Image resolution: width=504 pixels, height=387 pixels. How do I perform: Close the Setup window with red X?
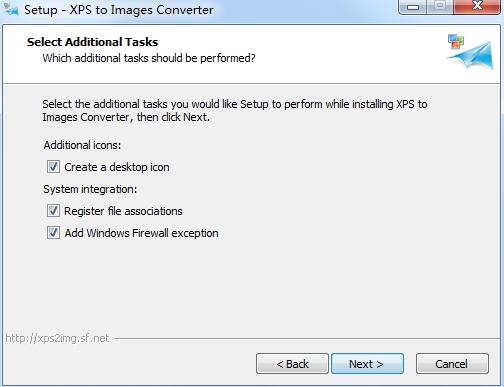click(477, 6)
